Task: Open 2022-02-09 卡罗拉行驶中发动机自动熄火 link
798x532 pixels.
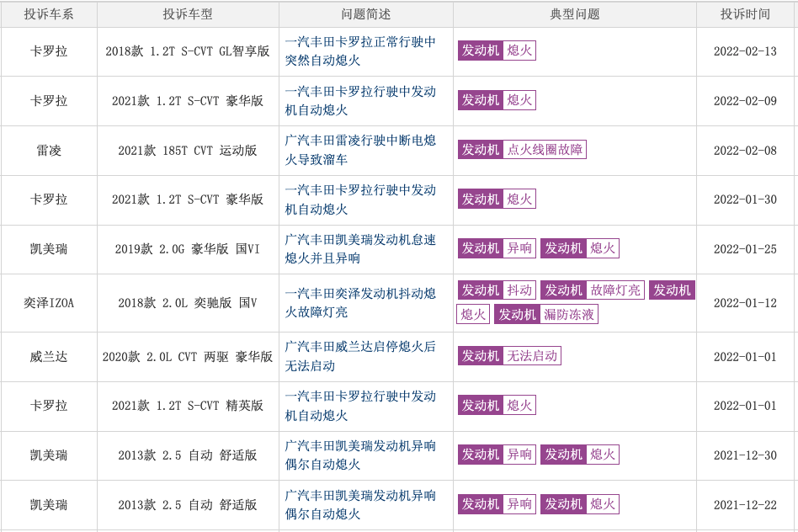Action: (360, 101)
